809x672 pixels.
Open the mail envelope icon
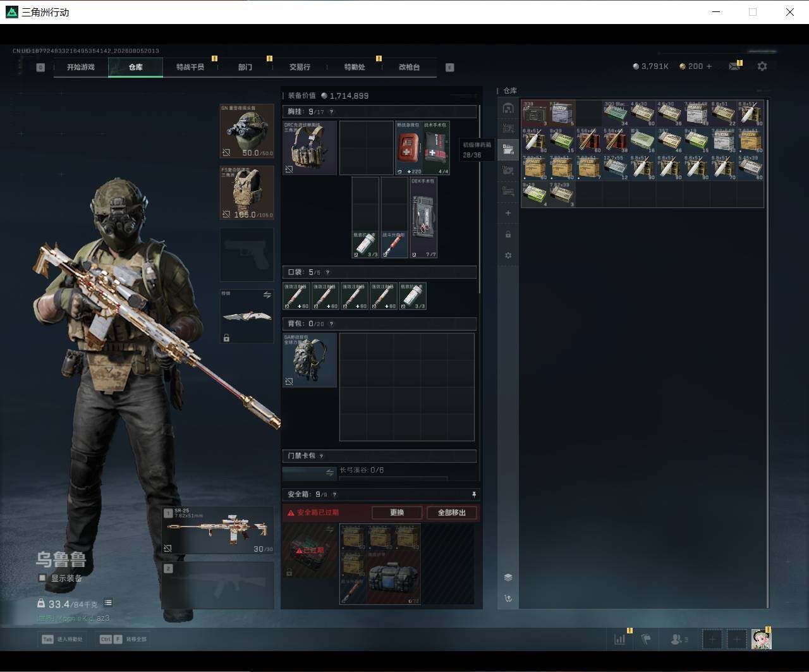(x=734, y=66)
